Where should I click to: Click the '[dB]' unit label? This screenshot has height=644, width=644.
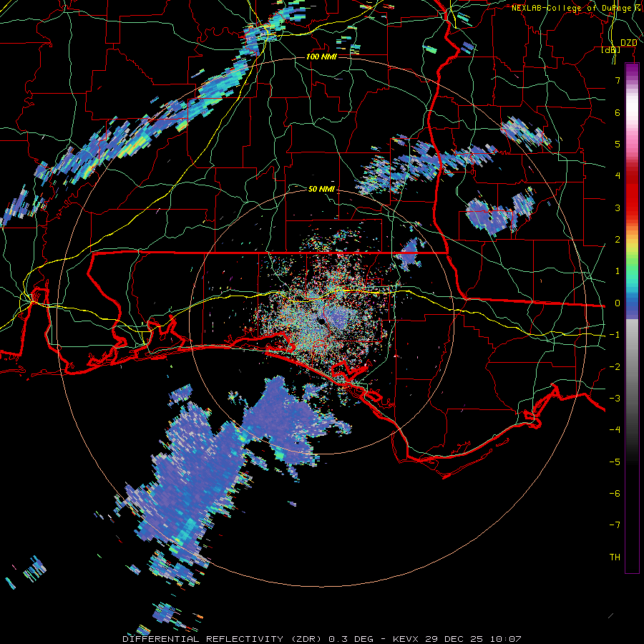611,49
